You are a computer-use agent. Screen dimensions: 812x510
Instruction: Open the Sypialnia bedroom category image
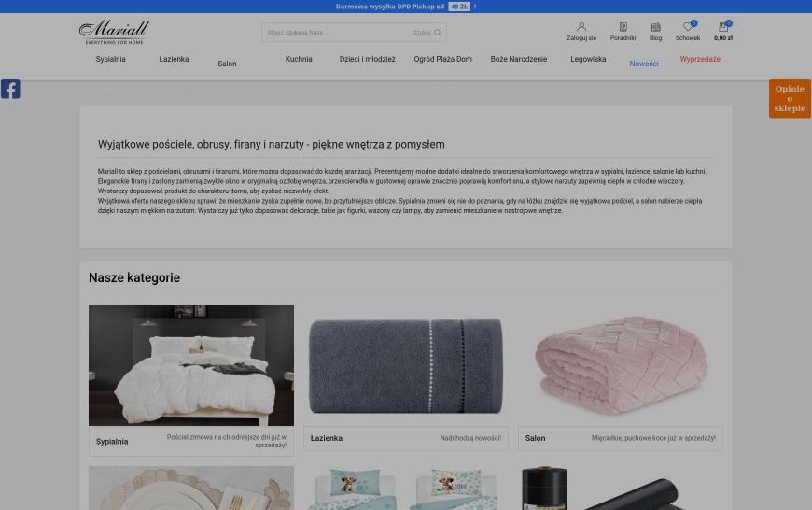point(191,365)
